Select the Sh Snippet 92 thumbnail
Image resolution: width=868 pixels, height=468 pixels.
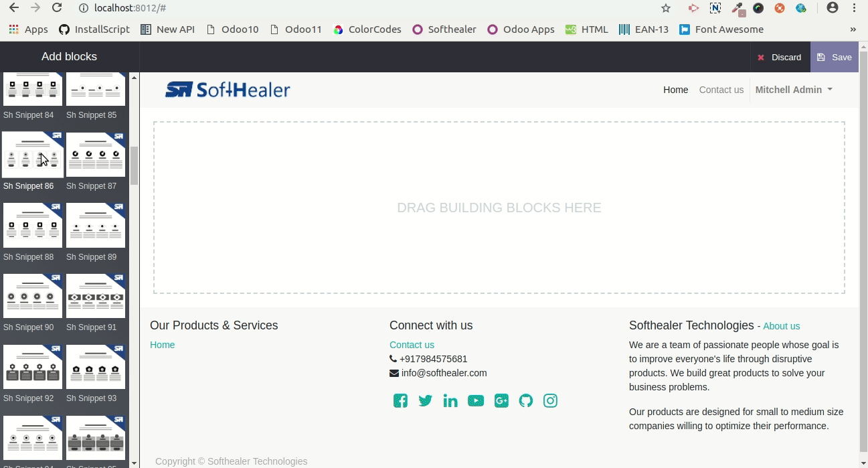[x=32, y=367]
